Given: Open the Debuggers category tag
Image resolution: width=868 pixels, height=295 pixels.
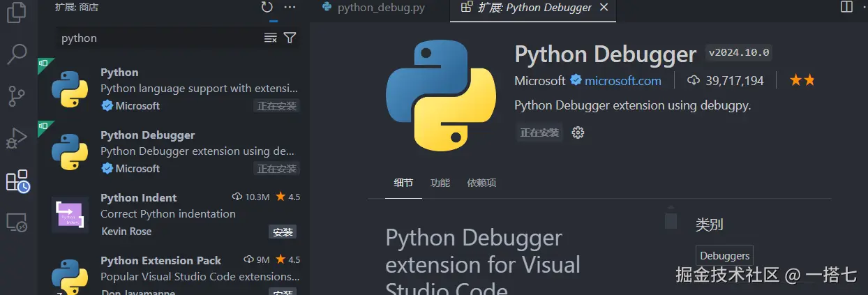Looking at the screenshot, I should pyautogui.click(x=725, y=256).
